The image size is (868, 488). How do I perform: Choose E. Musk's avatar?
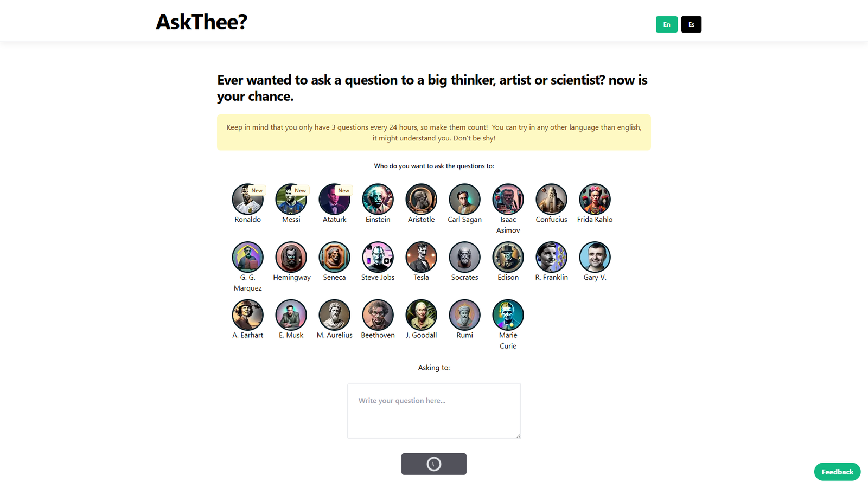(x=291, y=315)
